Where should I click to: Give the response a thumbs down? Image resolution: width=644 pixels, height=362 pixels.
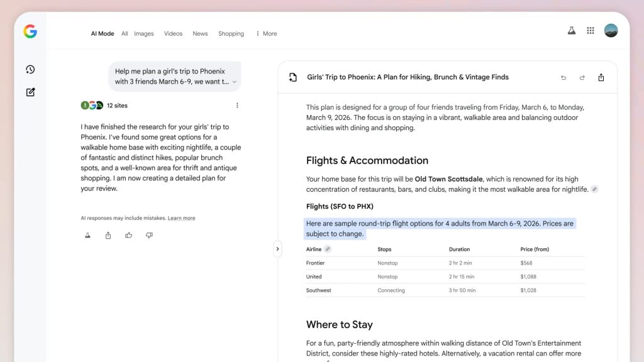coord(149,235)
